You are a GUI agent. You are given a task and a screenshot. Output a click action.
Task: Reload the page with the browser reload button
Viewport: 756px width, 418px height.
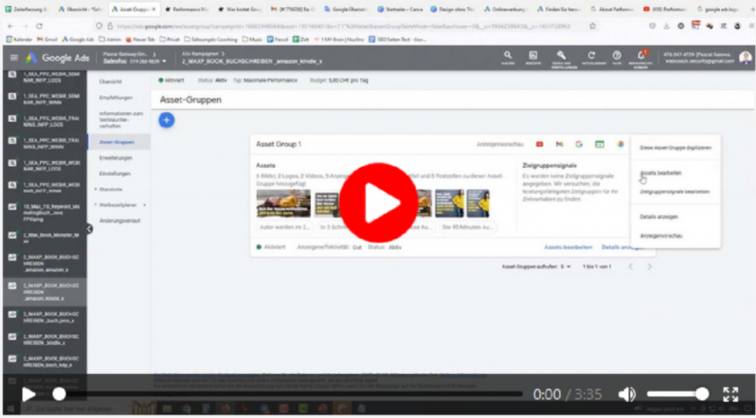[x=39, y=26]
